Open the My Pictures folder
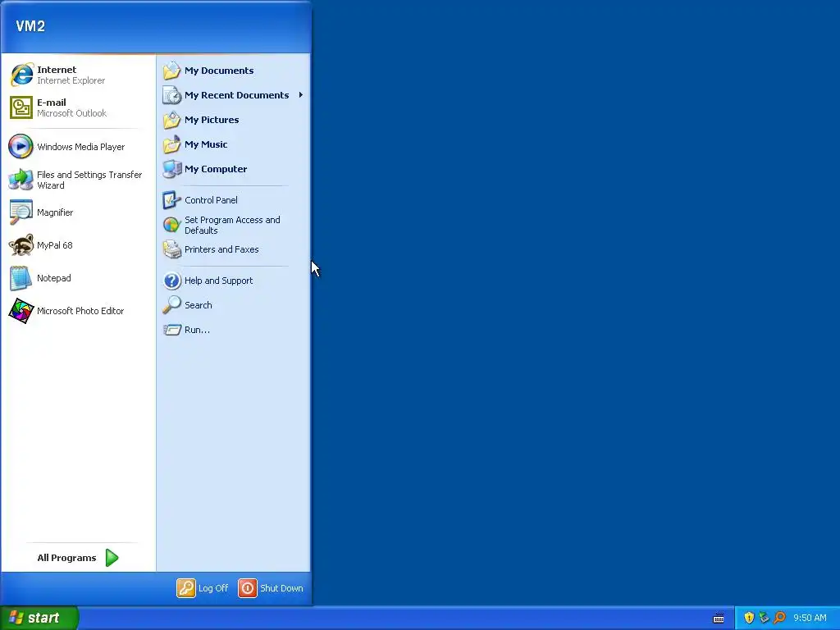The image size is (840, 630). click(x=234, y=120)
